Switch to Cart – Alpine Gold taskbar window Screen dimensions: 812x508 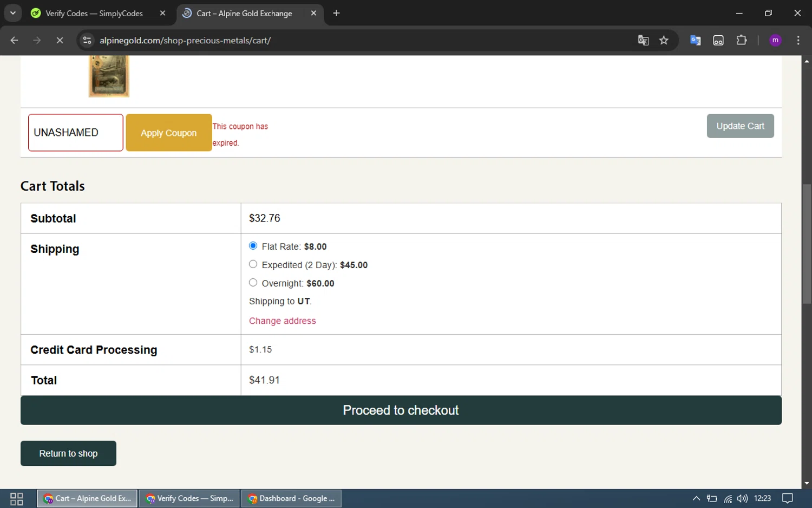pyautogui.click(x=87, y=499)
